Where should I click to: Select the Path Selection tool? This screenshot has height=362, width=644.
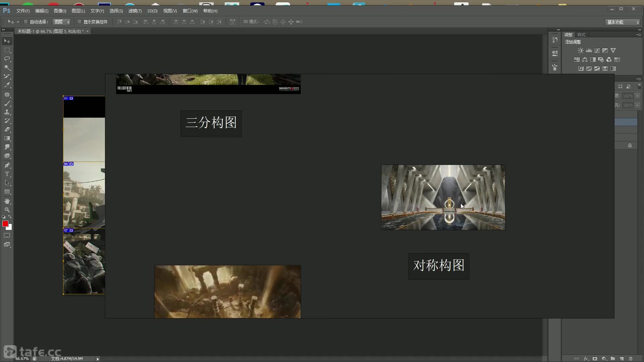pos(7,183)
